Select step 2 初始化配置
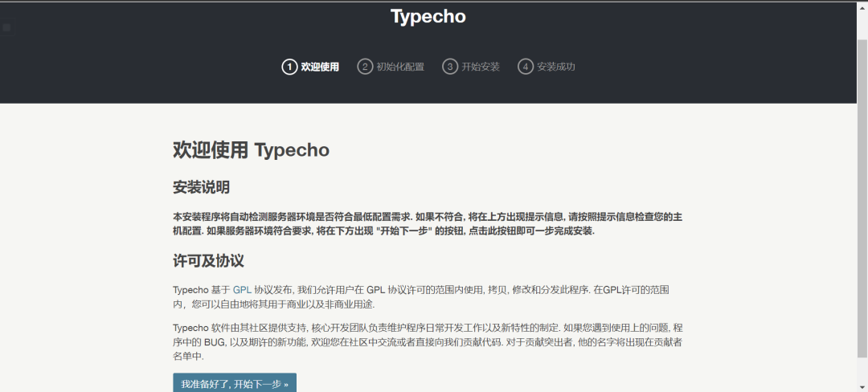This screenshot has width=868, height=392. click(x=391, y=67)
